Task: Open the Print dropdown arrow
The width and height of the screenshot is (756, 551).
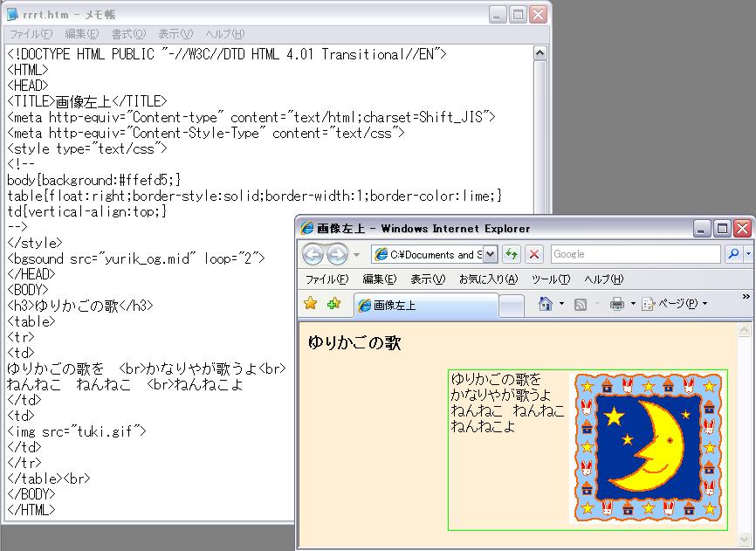Action: click(633, 304)
